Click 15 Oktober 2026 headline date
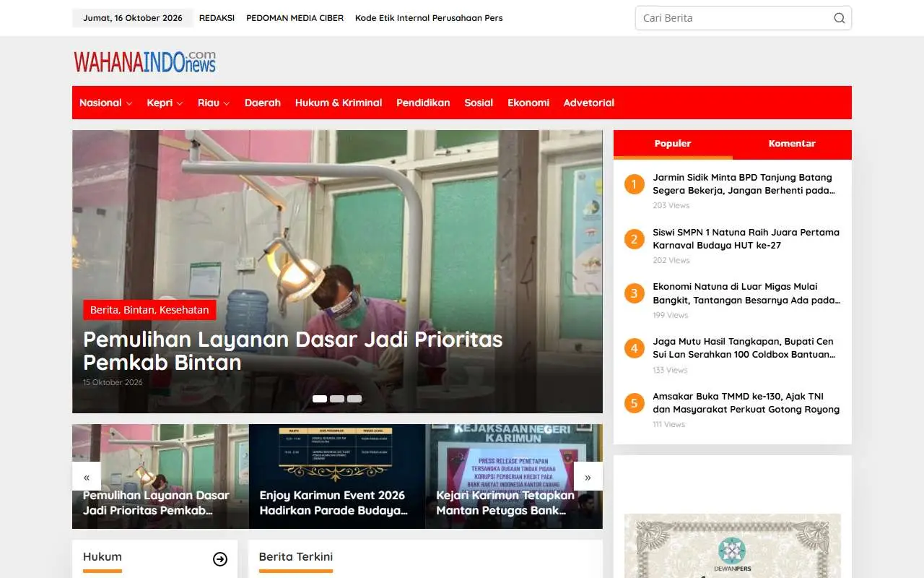Image resolution: width=924 pixels, height=578 pixels. (113, 382)
